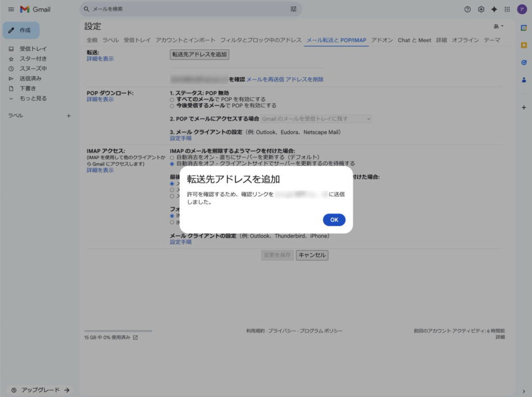Click the search filter options icon
The width and height of the screenshot is (532, 397).
[294, 9]
